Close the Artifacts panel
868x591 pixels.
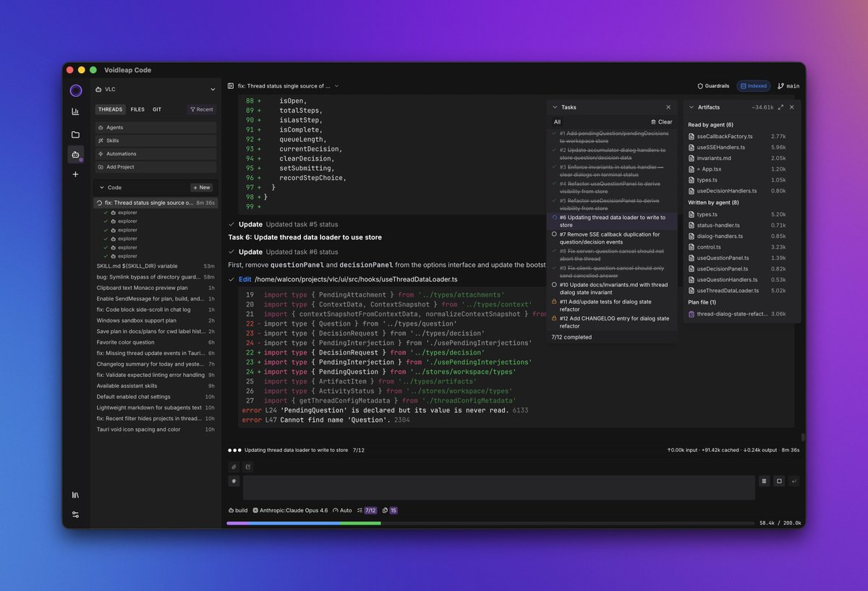tap(792, 107)
